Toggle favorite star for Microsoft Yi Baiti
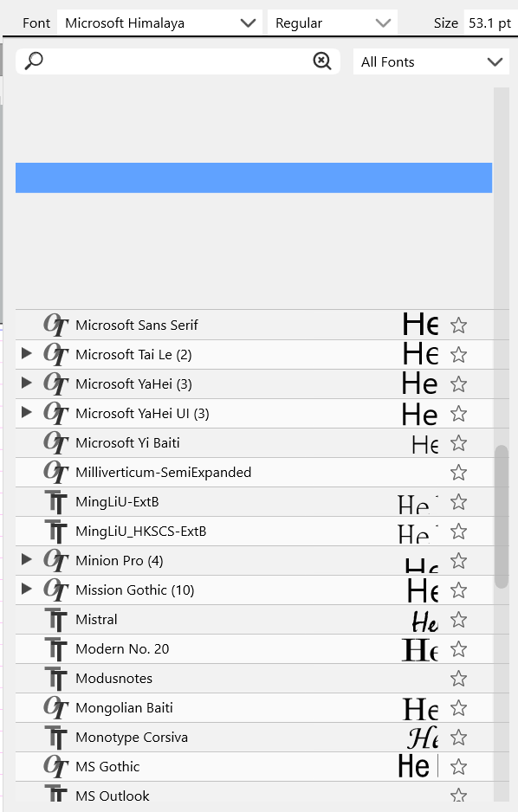 458,443
